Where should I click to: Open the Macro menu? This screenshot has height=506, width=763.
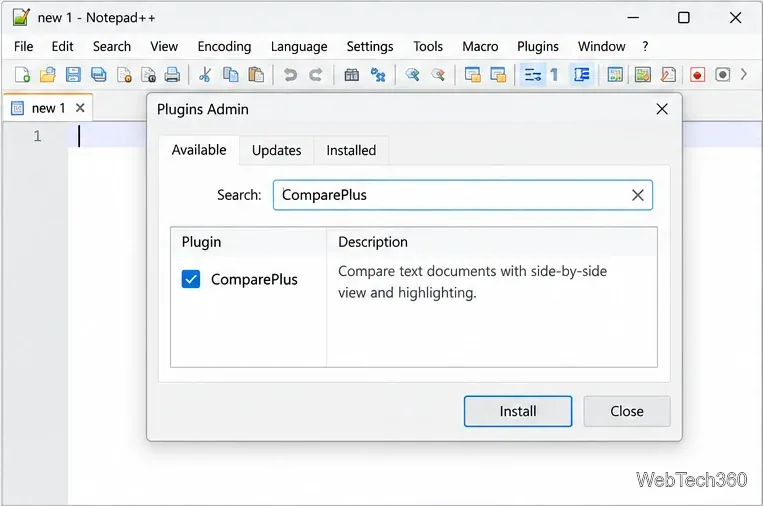point(480,46)
